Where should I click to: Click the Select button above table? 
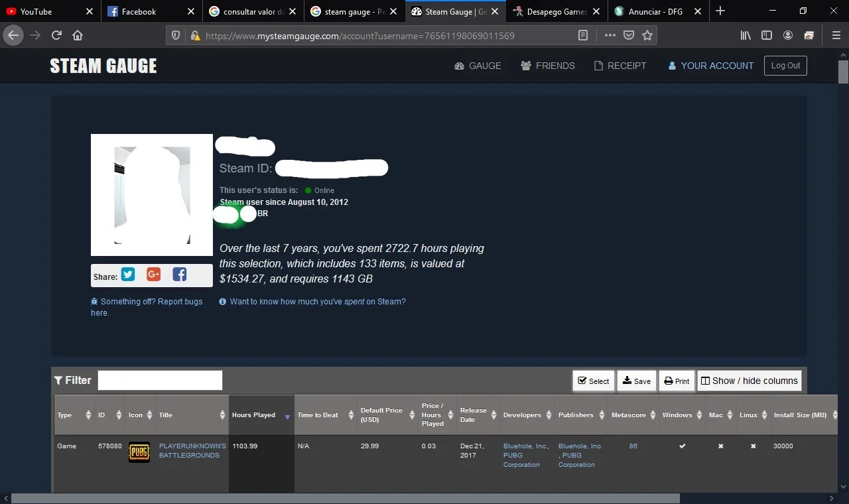click(594, 381)
